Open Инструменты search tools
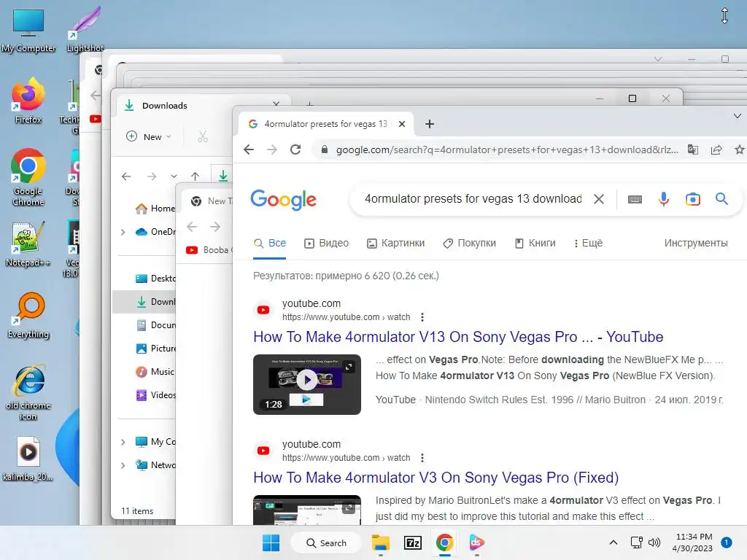747x560 pixels. pos(695,244)
